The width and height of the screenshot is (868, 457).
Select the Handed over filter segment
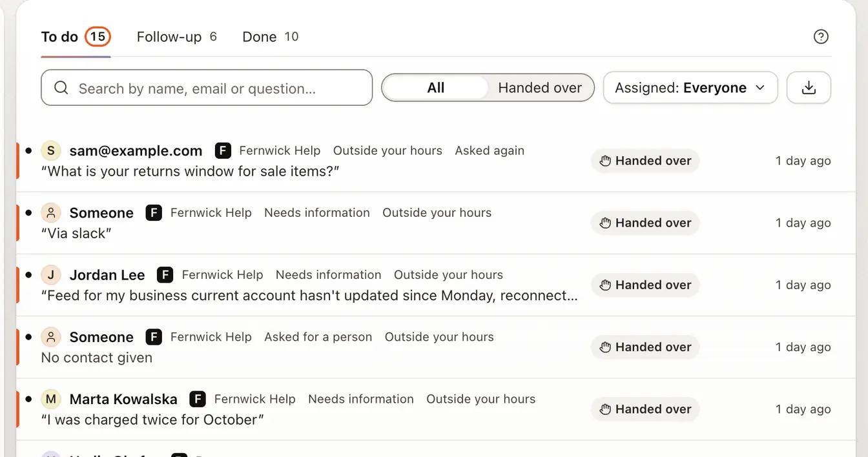(540, 88)
